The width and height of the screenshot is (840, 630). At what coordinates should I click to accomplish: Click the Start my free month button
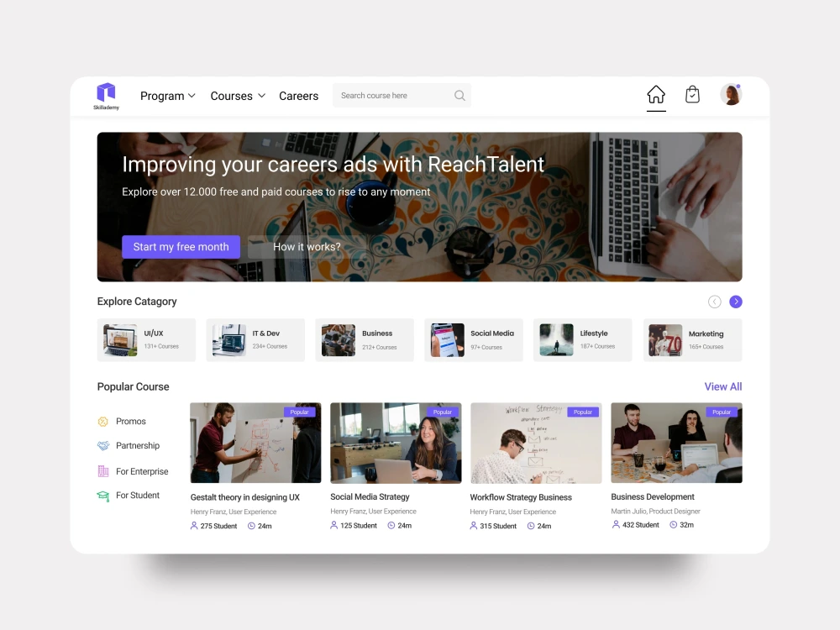[x=181, y=246]
